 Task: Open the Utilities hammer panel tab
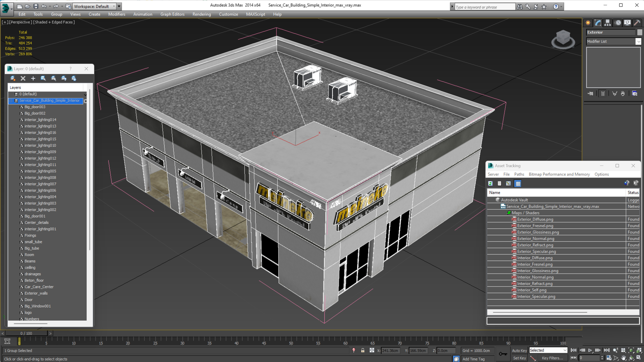click(637, 23)
